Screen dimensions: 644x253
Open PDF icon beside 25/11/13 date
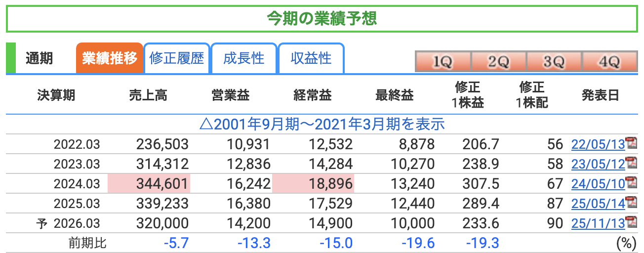[631, 223]
